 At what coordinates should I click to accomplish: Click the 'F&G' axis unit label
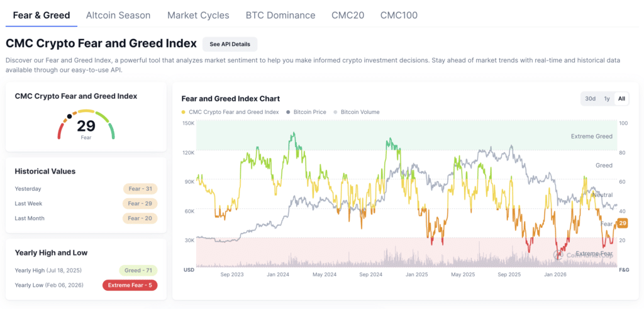tap(623, 270)
